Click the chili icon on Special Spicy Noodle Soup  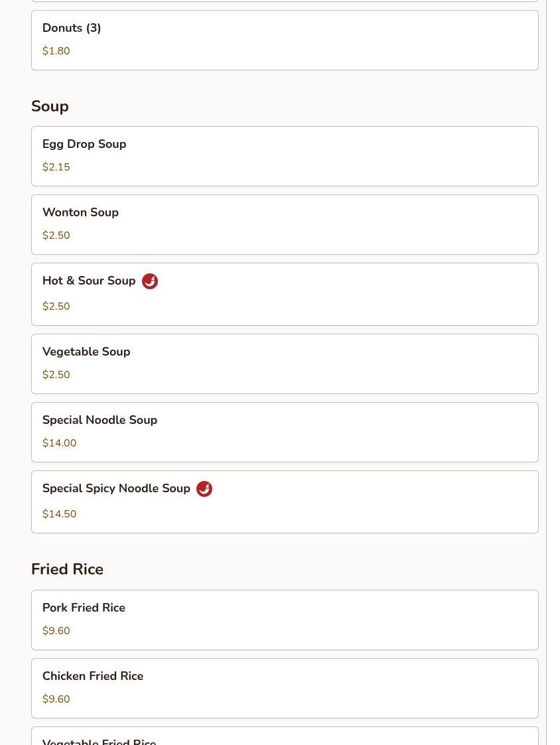[204, 489]
